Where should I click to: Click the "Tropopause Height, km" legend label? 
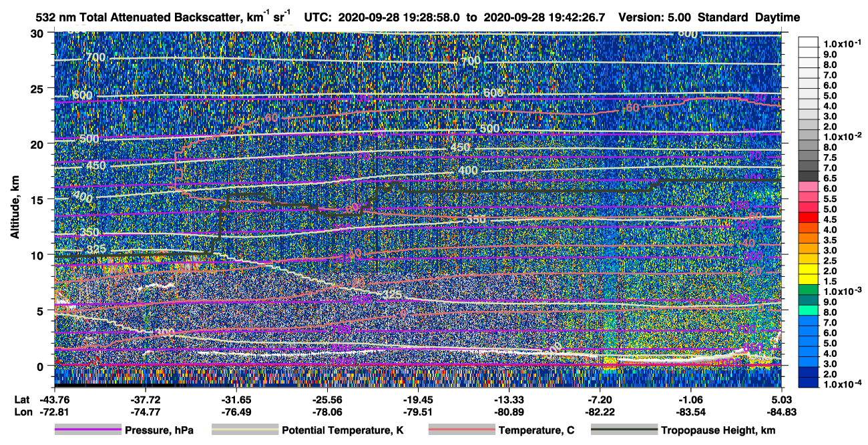(718, 431)
